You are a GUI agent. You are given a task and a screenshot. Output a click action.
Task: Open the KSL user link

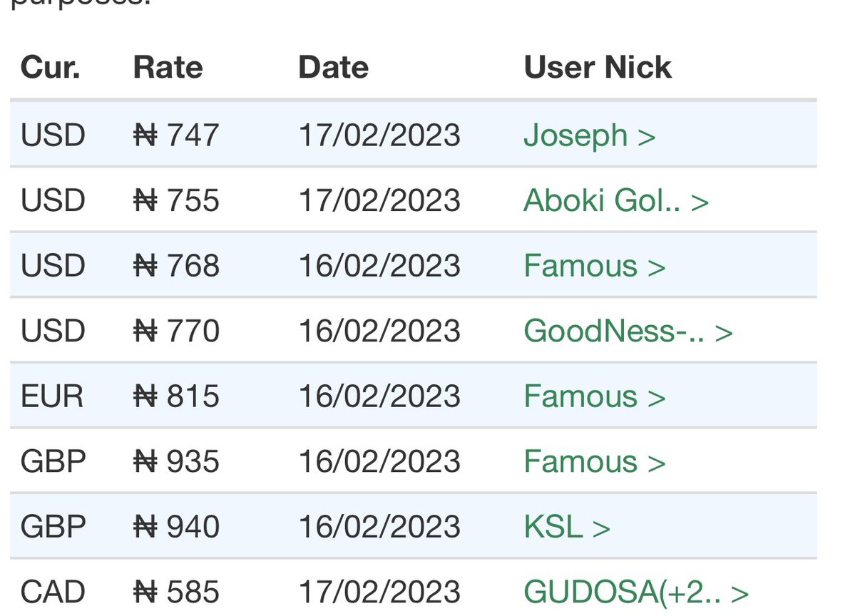click(567, 527)
